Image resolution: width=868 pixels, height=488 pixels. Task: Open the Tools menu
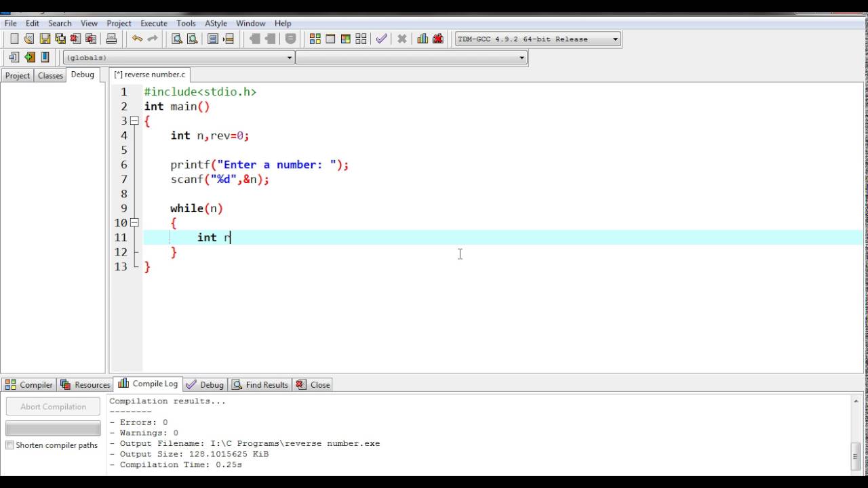pyautogui.click(x=186, y=23)
